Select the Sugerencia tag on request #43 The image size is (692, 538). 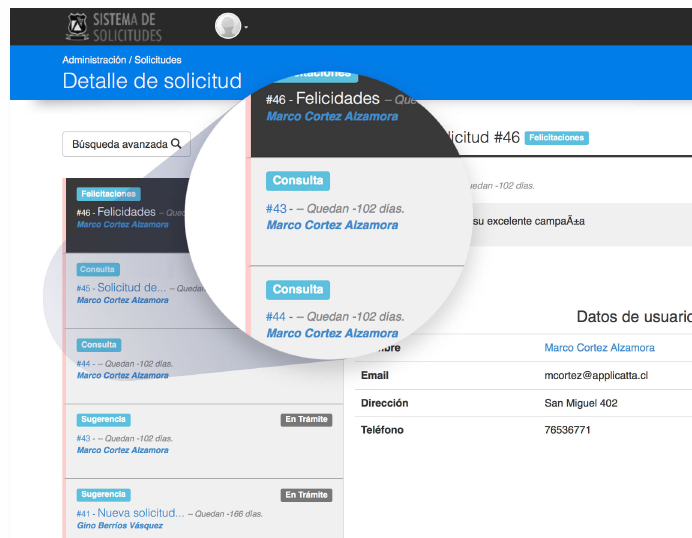click(x=104, y=419)
